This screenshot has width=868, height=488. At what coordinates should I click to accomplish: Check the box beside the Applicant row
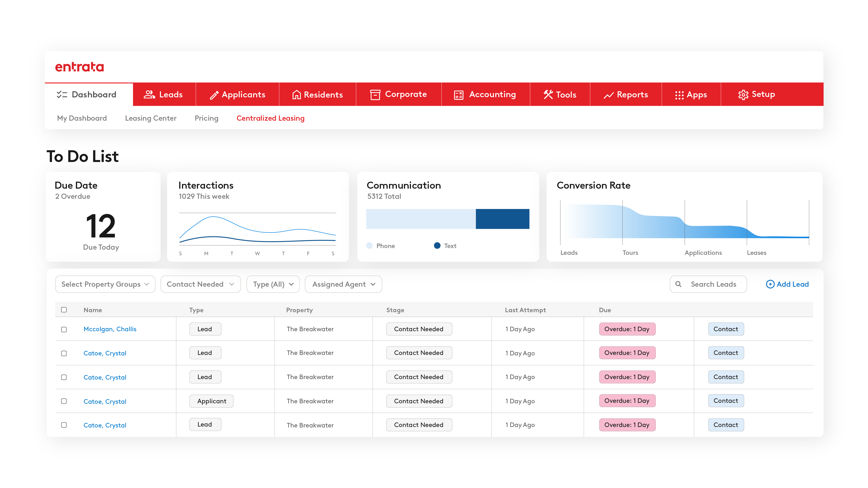64,401
